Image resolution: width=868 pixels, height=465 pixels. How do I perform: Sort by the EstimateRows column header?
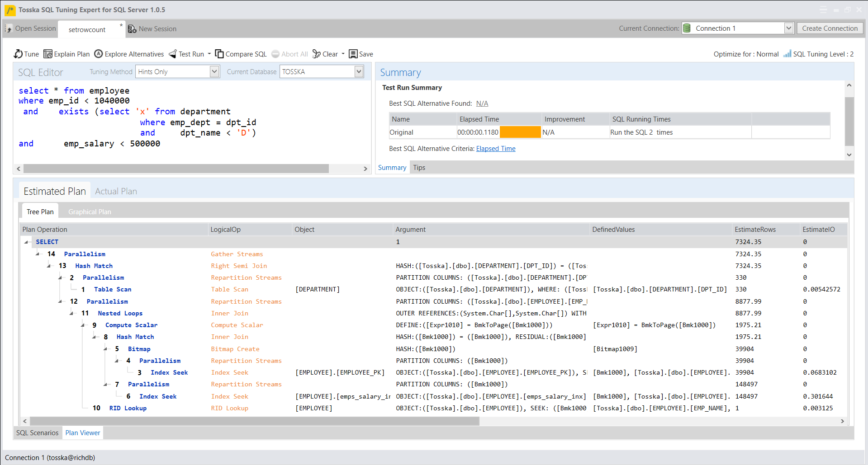coord(765,229)
